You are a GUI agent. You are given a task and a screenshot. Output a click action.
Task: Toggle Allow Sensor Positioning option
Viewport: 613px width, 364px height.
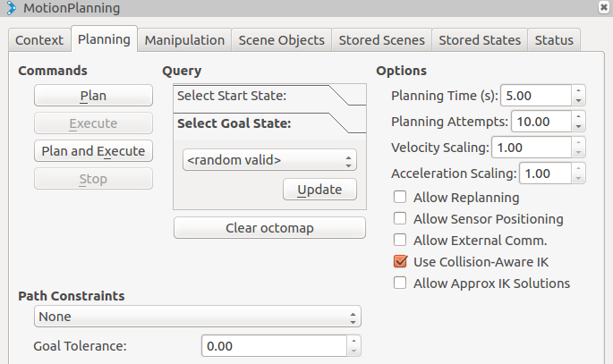tap(400, 219)
